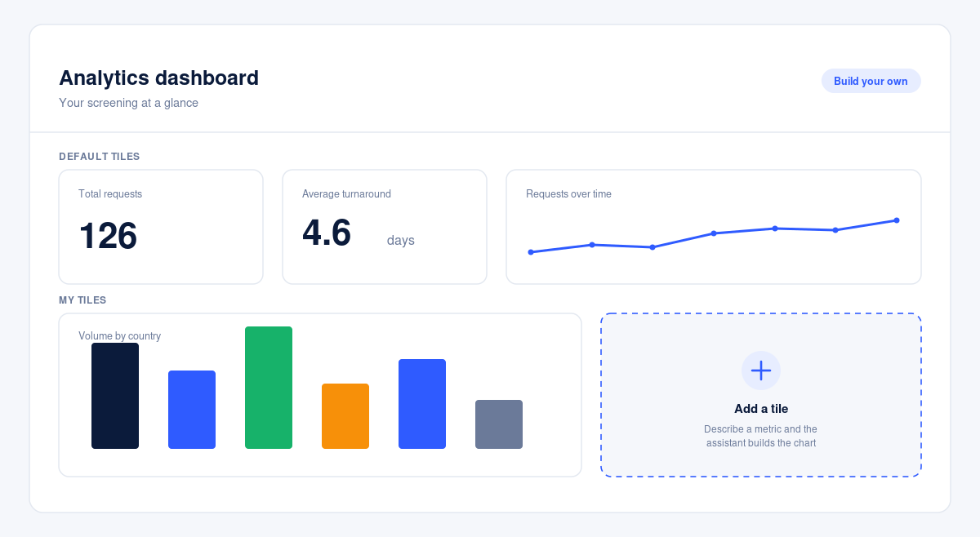The image size is (980, 537).
Task: Click the green bar in Volume by country
Action: [269, 388]
